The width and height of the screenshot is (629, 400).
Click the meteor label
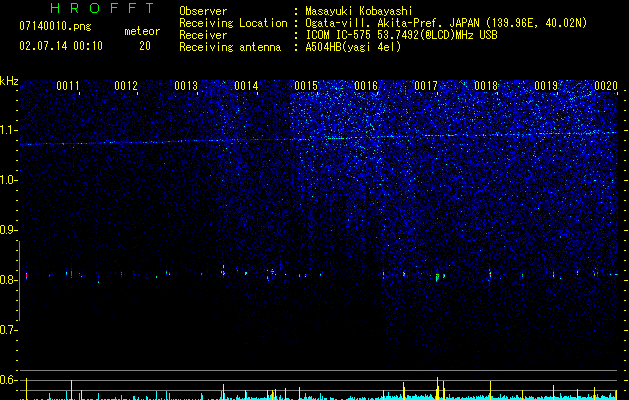[142, 31]
